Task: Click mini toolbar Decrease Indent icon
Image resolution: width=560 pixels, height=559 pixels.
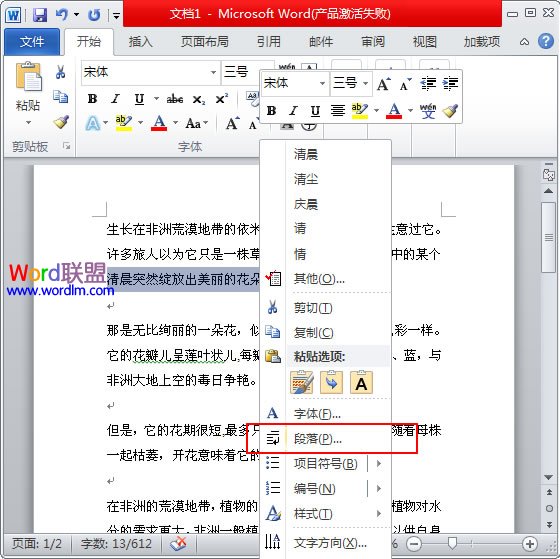Action: 428,84
